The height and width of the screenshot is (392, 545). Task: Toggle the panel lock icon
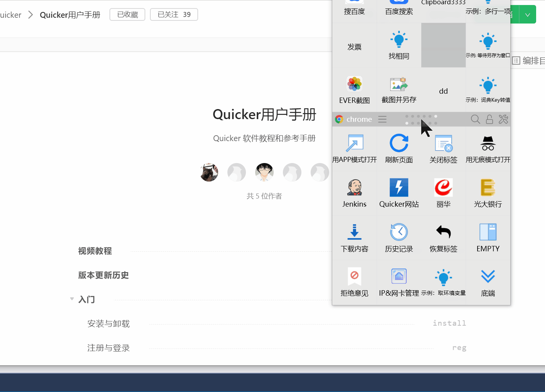(489, 119)
